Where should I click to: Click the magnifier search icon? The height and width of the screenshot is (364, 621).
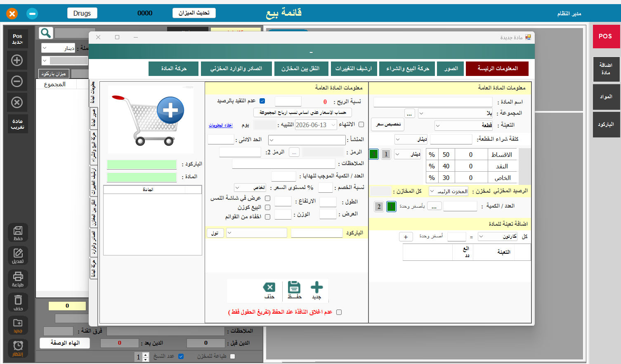[46, 33]
